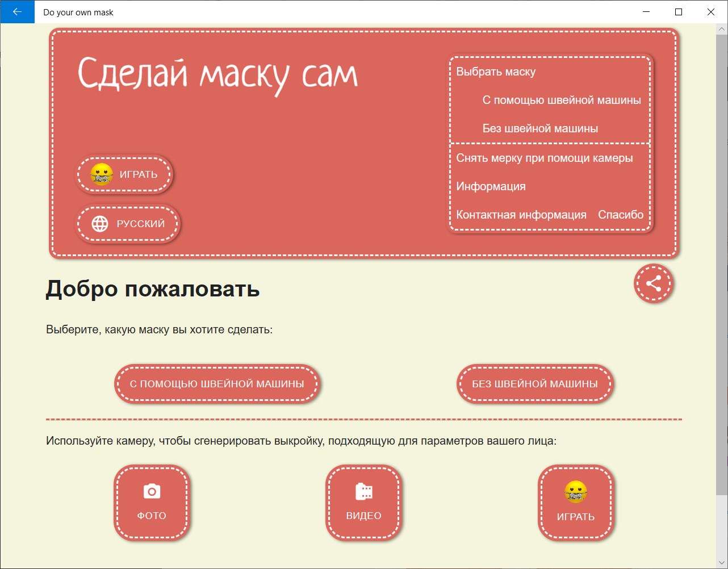Image resolution: width=728 pixels, height=569 pixels.
Task: Open the Выбрать маску menu item
Action: pyautogui.click(x=496, y=72)
